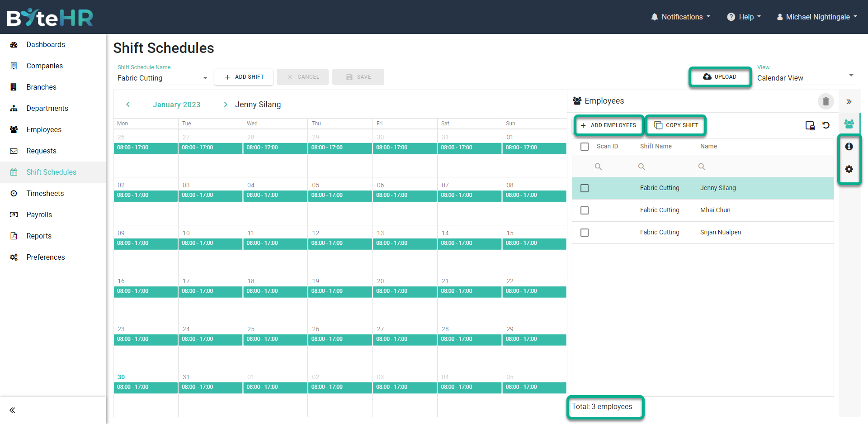Open Dashboards from the sidebar
The image size is (868, 424).
click(46, 45)
